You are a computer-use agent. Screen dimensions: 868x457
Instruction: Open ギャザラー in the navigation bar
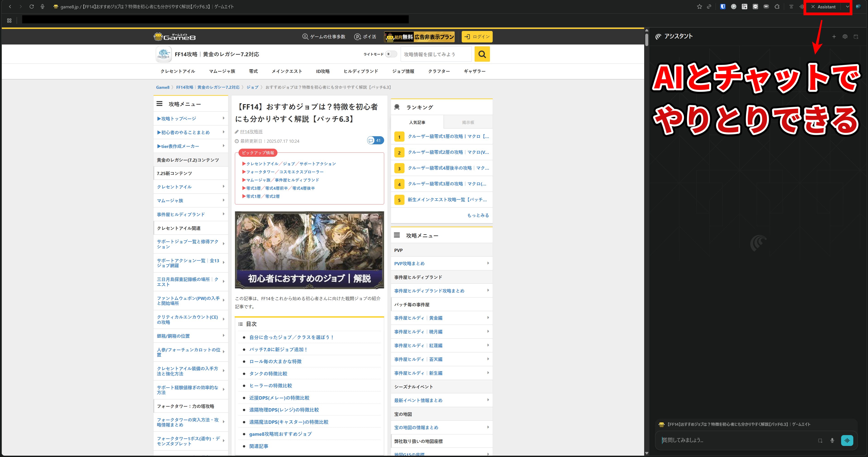click(474, 71)
